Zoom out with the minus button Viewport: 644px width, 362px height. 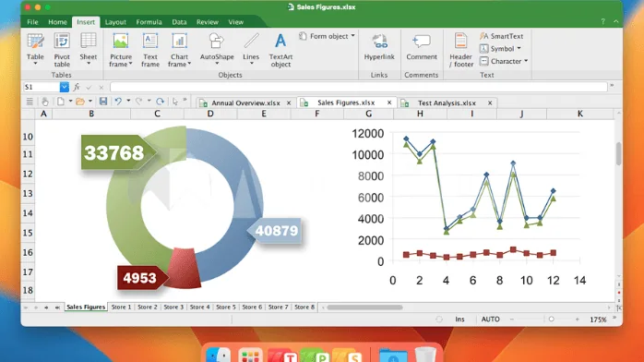click(512, 320)
